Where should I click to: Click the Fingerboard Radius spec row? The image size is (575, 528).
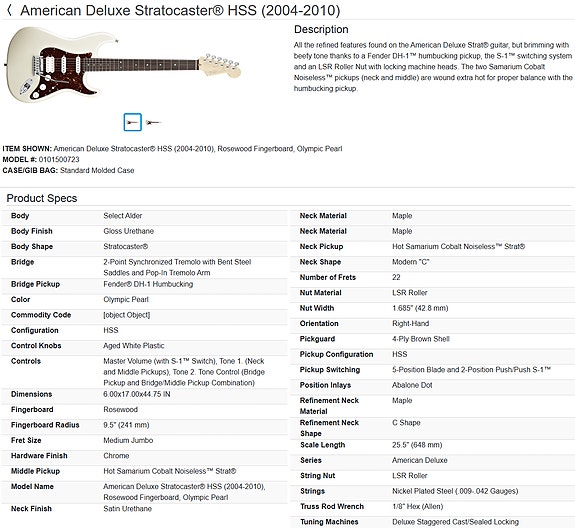pyautogui.click(x=144, y=425)
